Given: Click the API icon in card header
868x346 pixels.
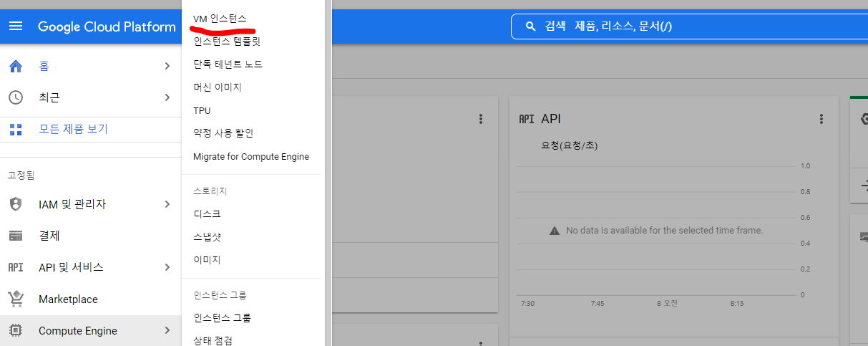Looking at the screenshot, I should click(527, 119).
